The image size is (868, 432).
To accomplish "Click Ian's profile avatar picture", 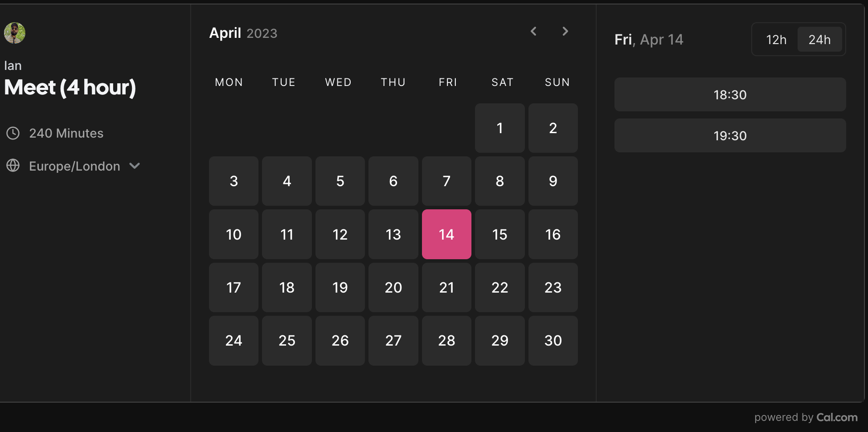I will (x=15, y=33).
